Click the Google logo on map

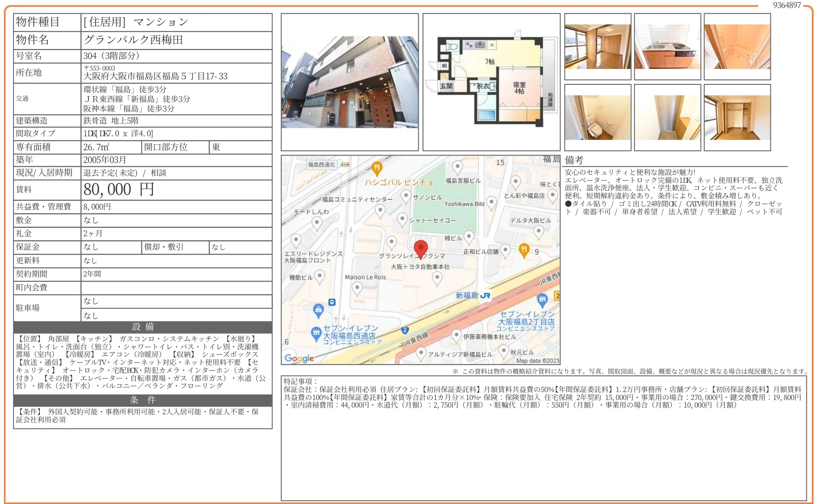[x=299, y=358]
